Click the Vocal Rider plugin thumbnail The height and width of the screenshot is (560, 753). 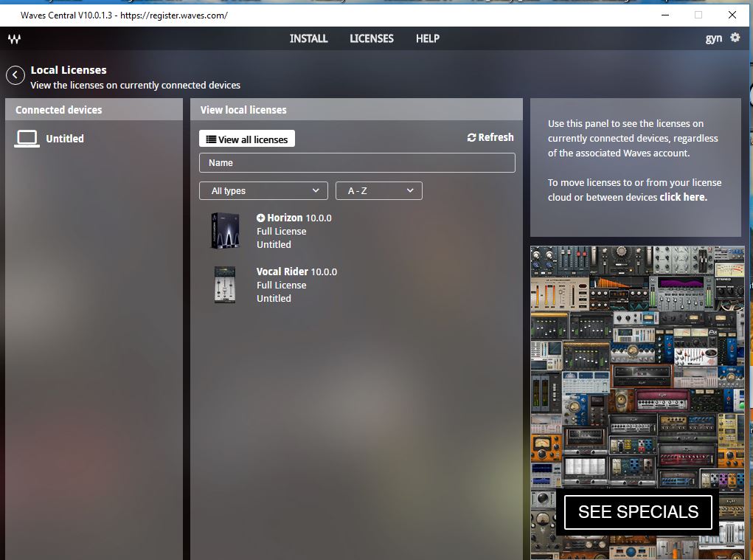coord(225,285)
